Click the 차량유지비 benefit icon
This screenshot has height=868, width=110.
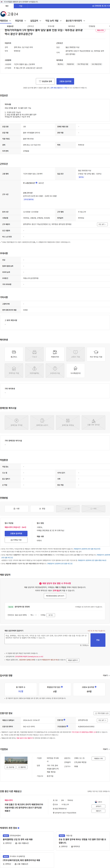tap(55, 354)
